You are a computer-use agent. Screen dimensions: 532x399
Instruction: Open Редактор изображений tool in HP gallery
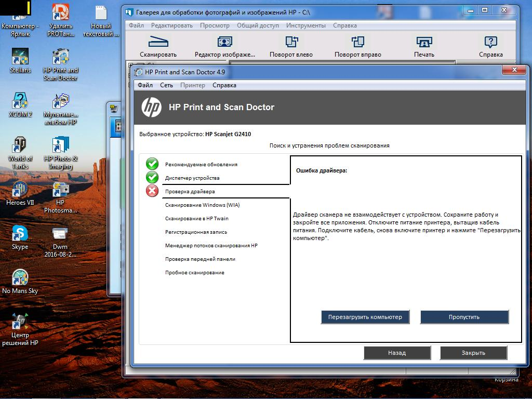point(224,42)
